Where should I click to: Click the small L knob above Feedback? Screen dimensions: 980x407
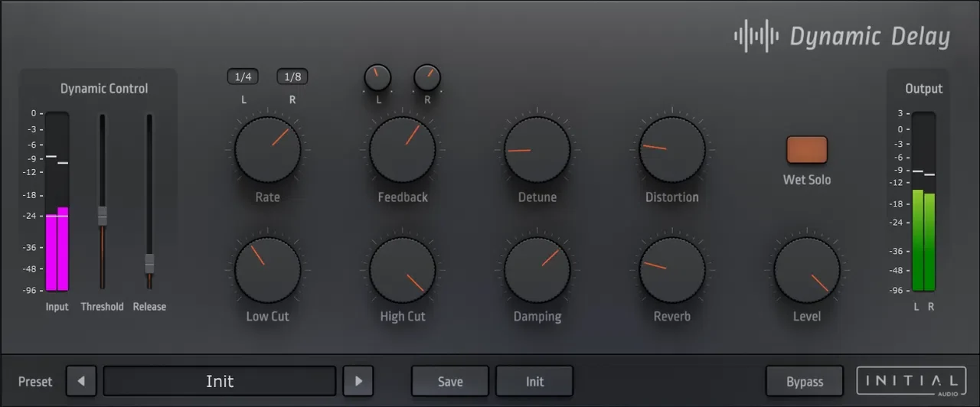(x=377, y=77)
